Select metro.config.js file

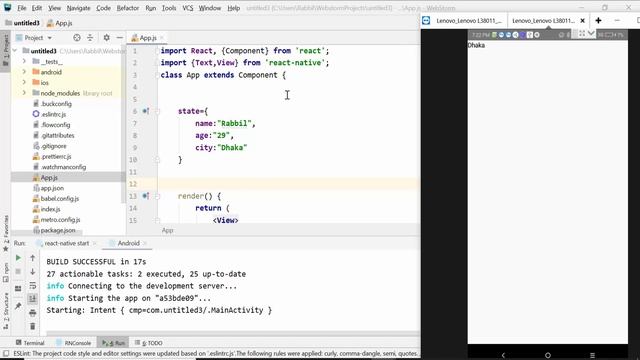tap(60, 220)
